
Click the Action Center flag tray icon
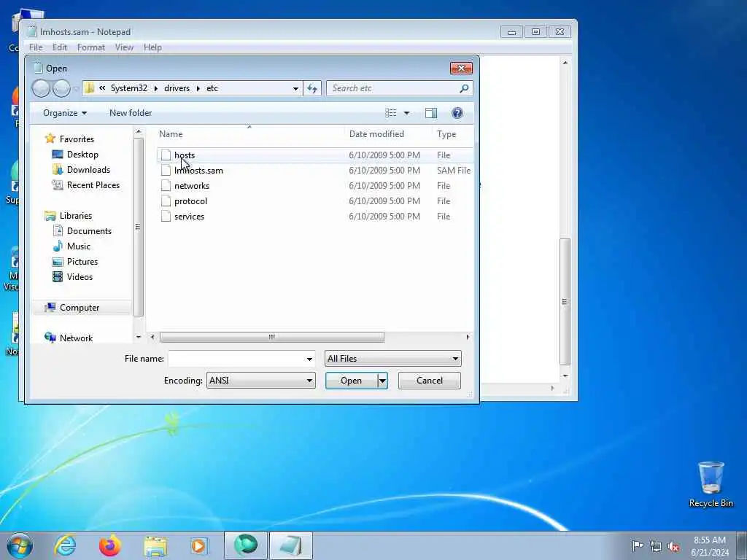pos(638,545)
